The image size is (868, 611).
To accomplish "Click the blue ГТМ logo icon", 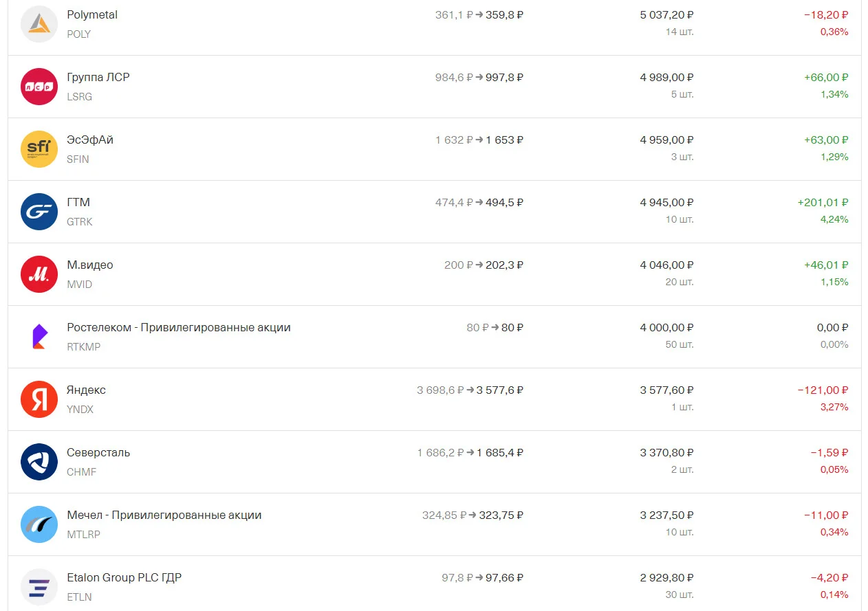I will (39, 212).
